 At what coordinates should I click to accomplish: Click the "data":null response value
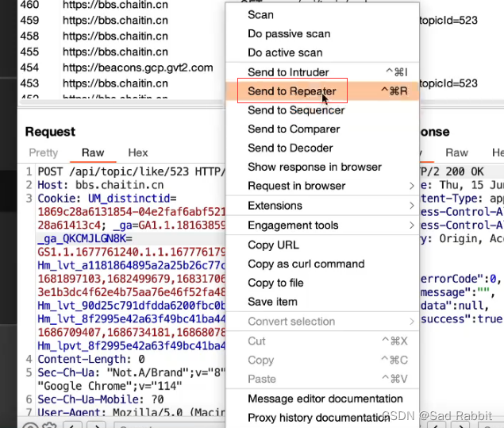coord(455,306)
